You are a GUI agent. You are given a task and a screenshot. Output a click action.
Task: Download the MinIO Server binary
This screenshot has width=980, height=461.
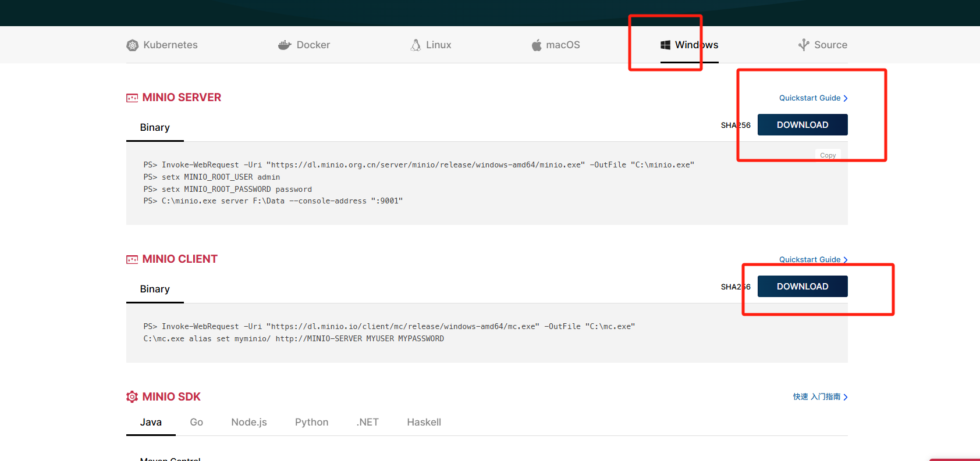(x=803, y=124)
